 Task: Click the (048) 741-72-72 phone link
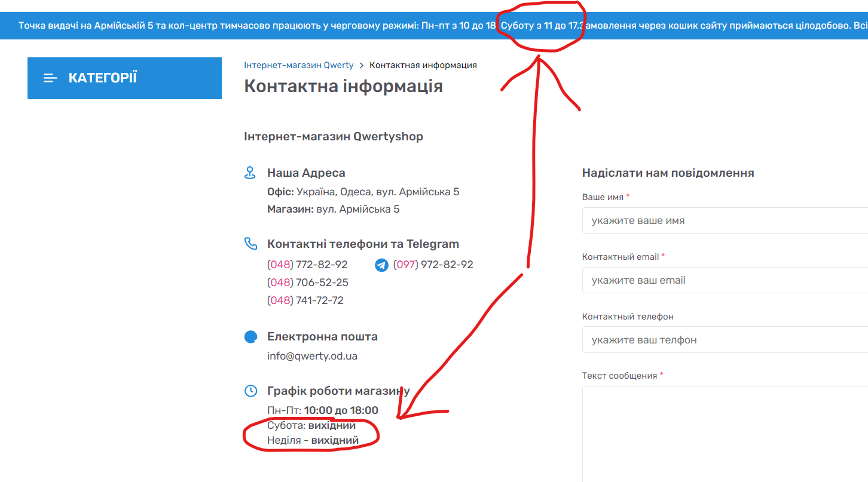(x=305, y=300)
